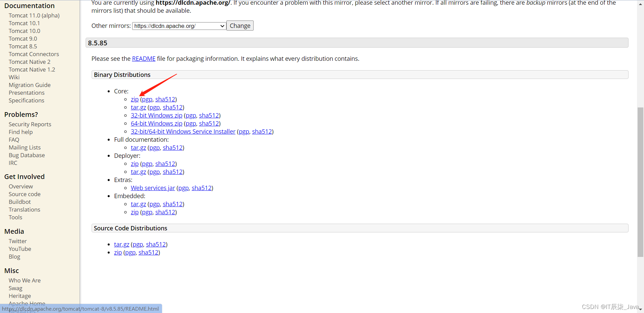Open sha512 for source zip
The height and width of the screenshot is (313, 644).
point(148,253)
